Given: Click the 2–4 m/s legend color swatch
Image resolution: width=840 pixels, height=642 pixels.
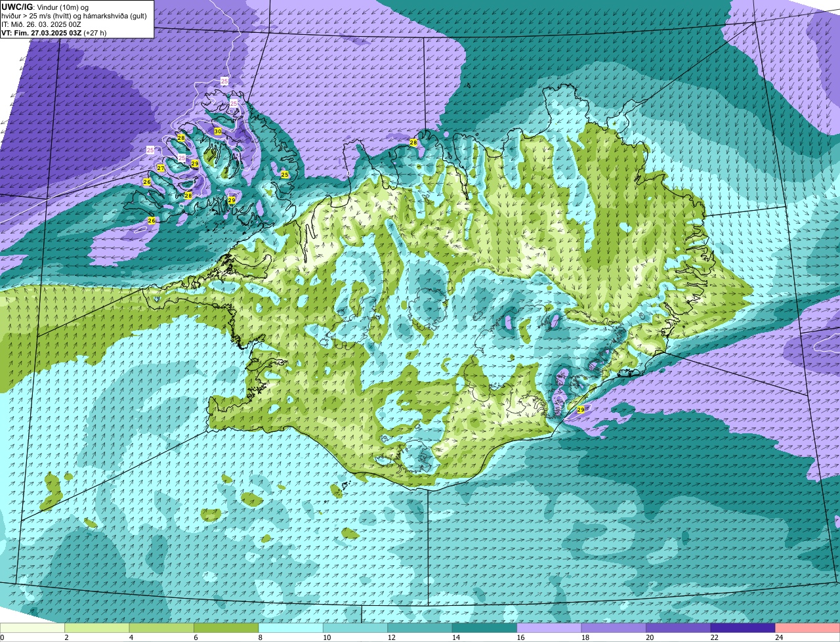Looking at the screenshot, I should (x=97, y=628).
